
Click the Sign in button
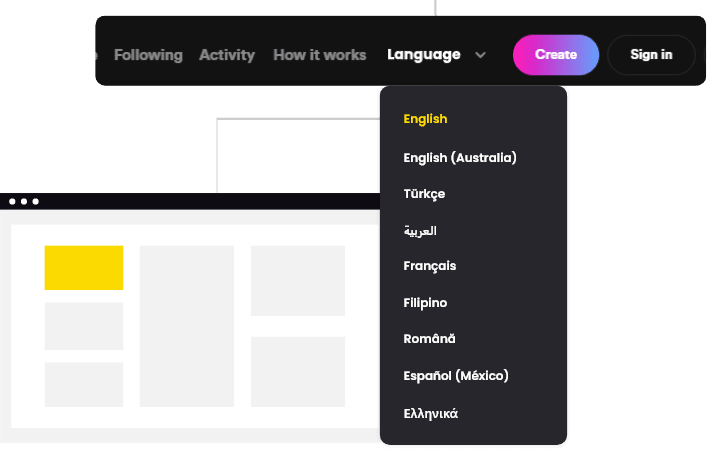click(x=651, y=55)
